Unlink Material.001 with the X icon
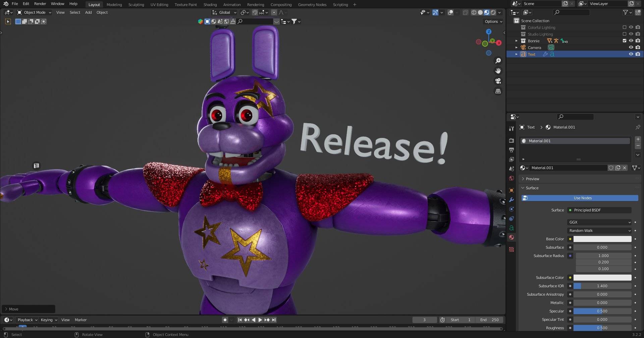The height and width of the screenshot is (338, 644). (x=624, y=168)
